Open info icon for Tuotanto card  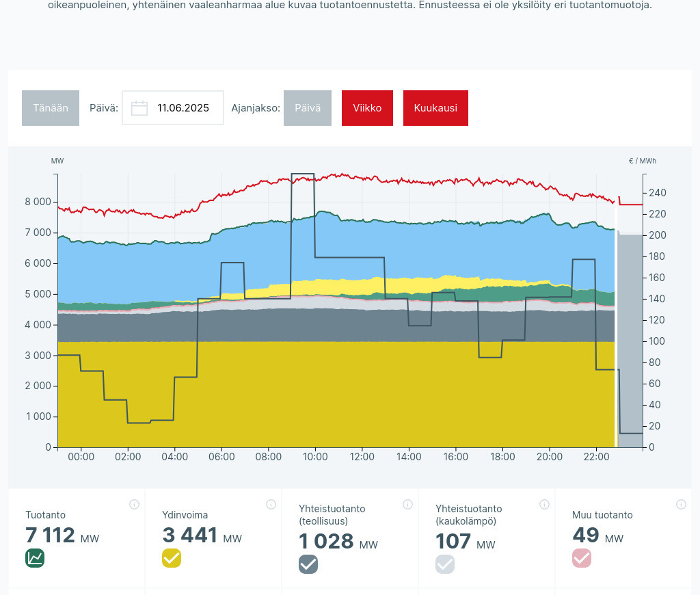point(134,505)
